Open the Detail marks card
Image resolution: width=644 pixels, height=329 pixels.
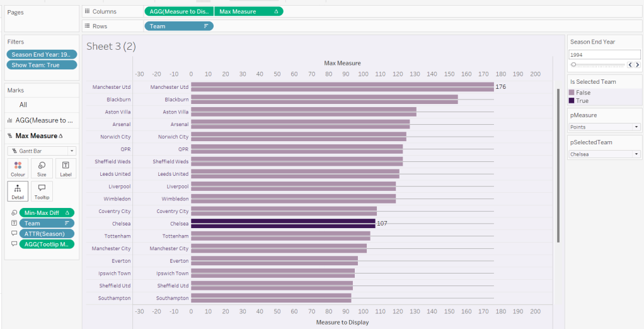(x=18, y=191)
